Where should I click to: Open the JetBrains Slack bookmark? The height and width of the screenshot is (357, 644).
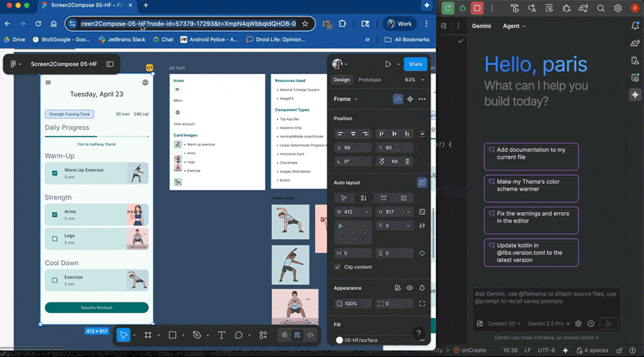123,40
